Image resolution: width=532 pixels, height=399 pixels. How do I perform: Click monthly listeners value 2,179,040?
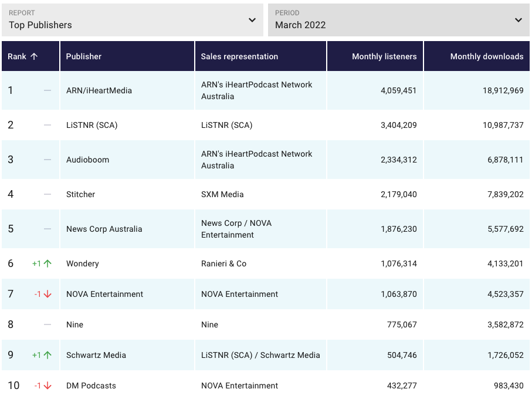[399, 194]
